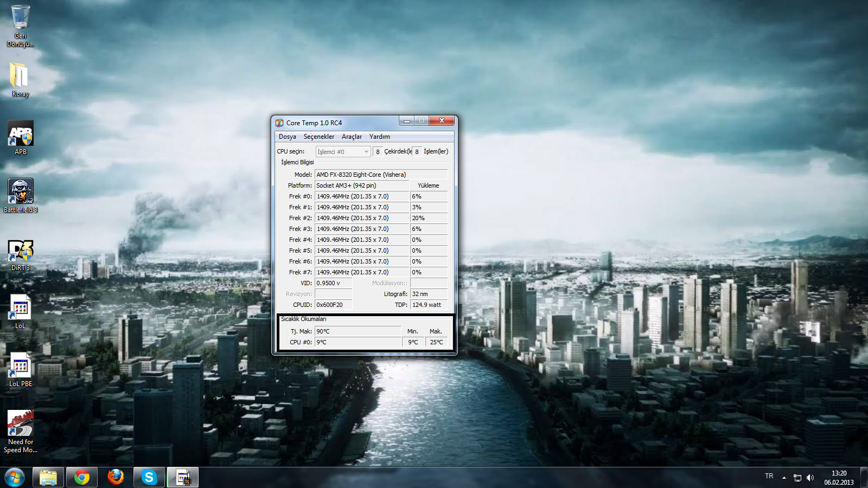Click the İşlem(ler) count field
Viewport: 868px width, 488px height.
(x=417, y=152)
